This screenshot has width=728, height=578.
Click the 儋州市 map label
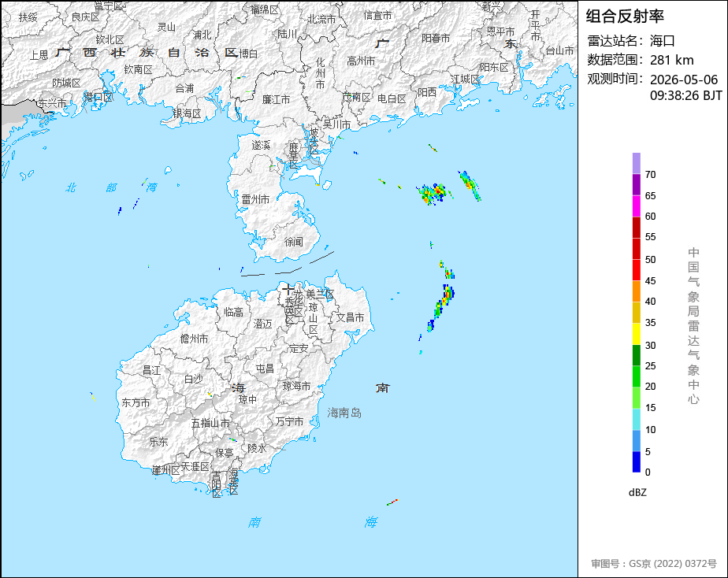tap(194, 339)
